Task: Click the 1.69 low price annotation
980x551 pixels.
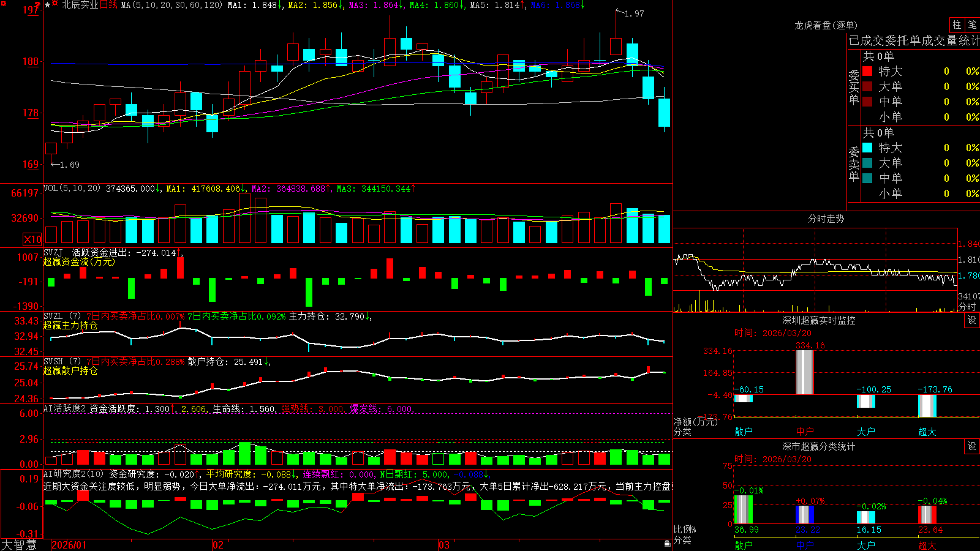Action: [x=69, y=165]
